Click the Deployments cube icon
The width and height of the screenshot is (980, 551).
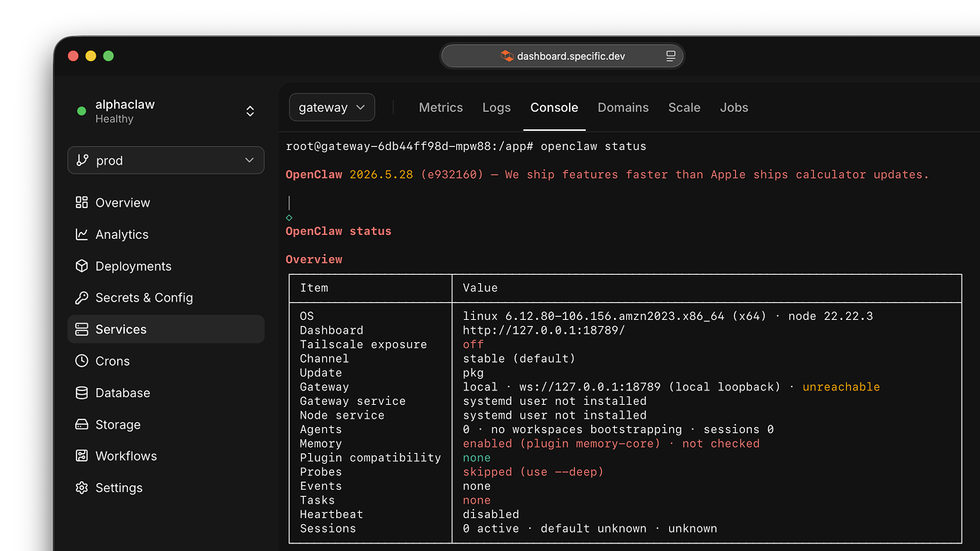point(81,266)
